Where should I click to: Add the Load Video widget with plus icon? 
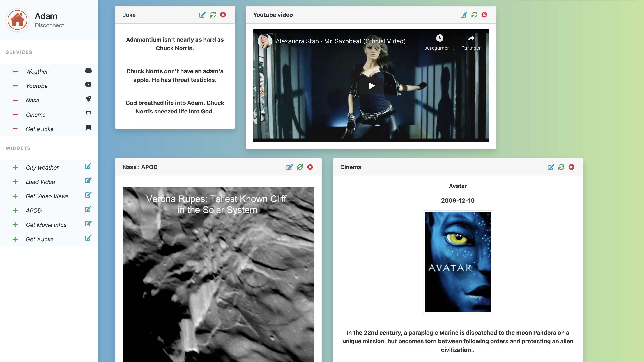pyautogui.click(x=15, y=182)
